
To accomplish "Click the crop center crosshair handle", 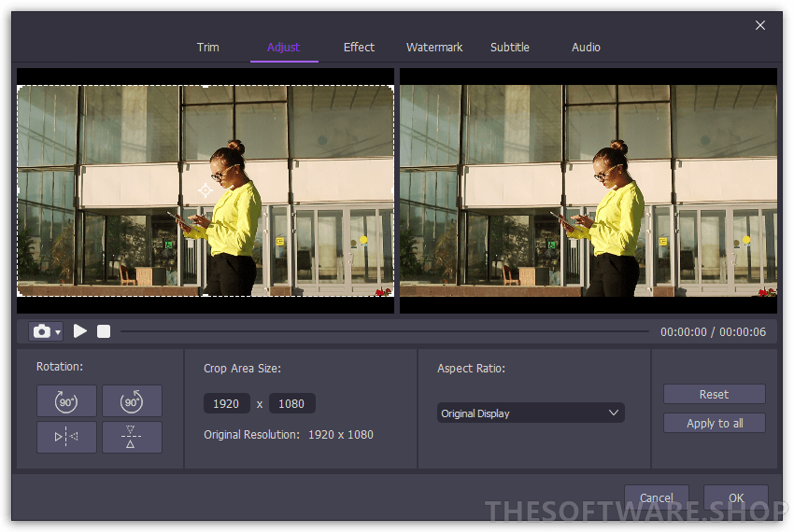I will pyautogui.click(x=206, y=190).
